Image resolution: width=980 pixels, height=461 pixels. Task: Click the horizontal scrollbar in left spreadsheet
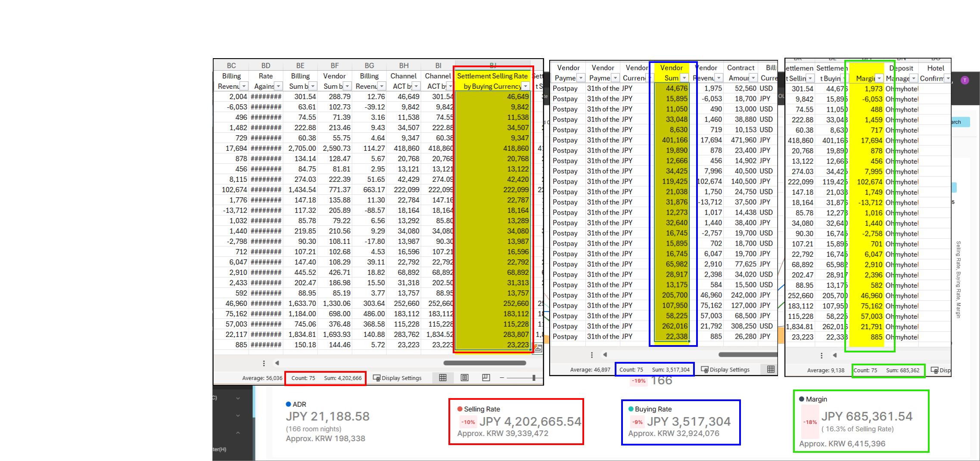pyautogui.click(x=485, y=363)
